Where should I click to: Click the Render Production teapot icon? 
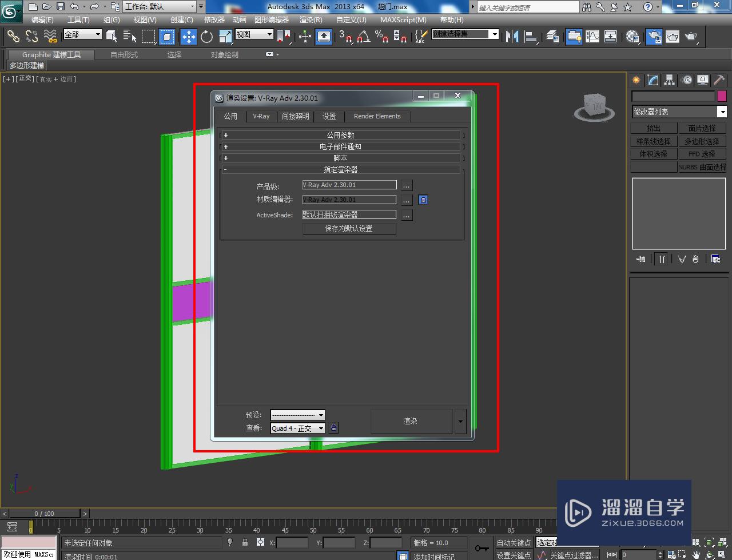692,36
